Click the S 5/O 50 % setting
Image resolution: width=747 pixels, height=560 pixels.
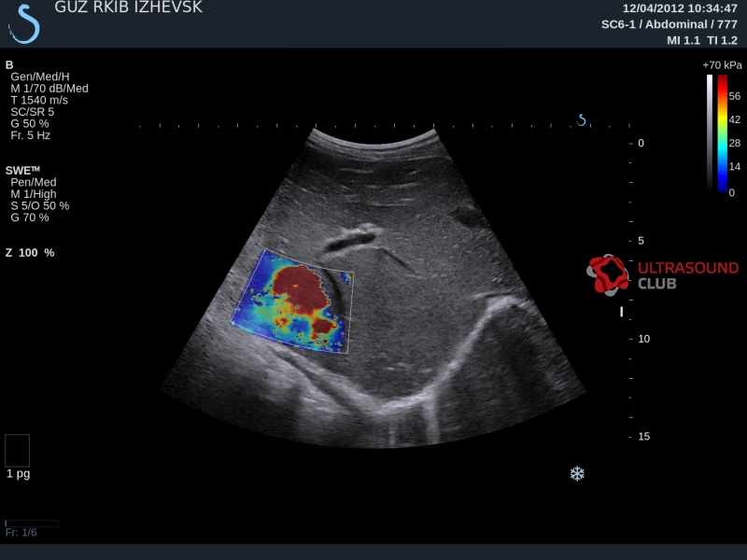pos(40,205)
